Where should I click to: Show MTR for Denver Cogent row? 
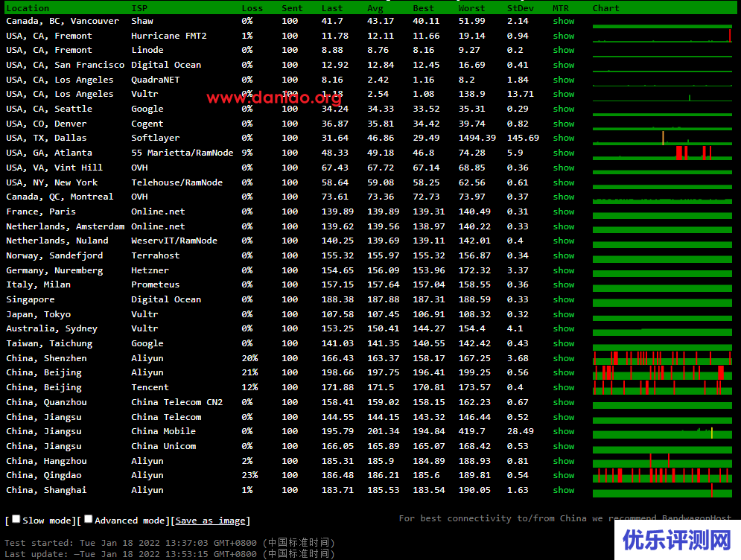(564, 124)
